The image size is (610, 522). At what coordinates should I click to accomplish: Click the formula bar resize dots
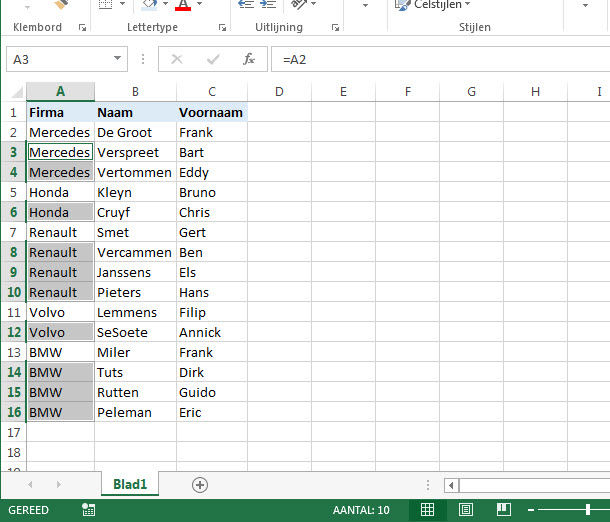(x=143, y=59)
